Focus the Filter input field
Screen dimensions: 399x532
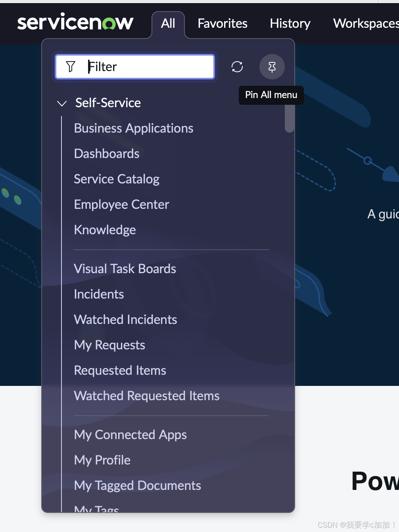pos(135,67)
